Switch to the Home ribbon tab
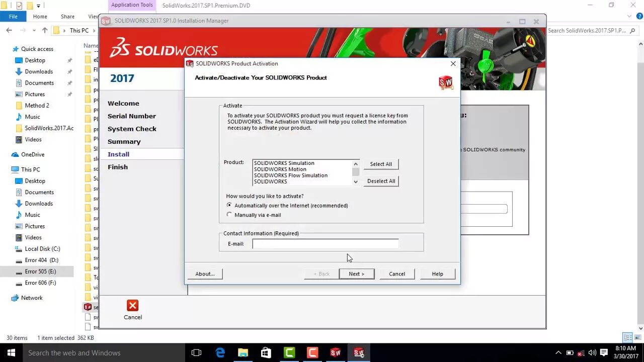 [x=40, y=16]
